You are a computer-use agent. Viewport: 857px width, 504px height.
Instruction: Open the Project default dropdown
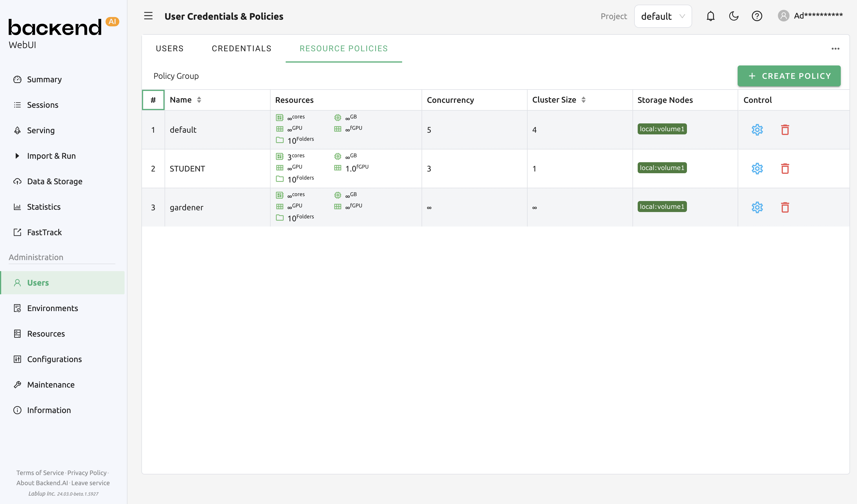point(663,16)
